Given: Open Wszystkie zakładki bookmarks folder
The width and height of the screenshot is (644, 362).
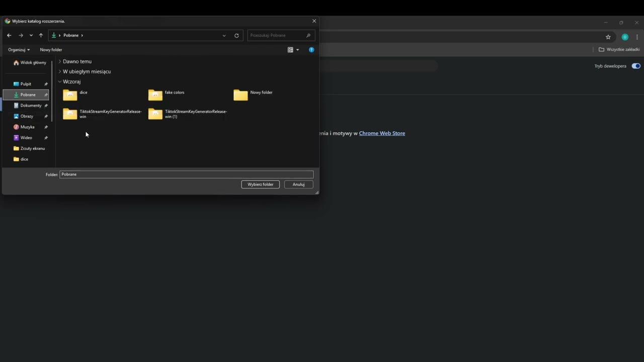Looking at the screenshot, I should (619, 49).
